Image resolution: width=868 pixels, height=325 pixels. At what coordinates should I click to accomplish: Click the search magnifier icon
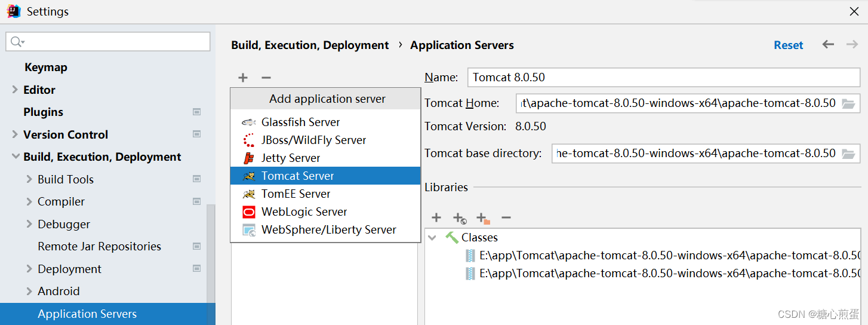pos(18,42)
